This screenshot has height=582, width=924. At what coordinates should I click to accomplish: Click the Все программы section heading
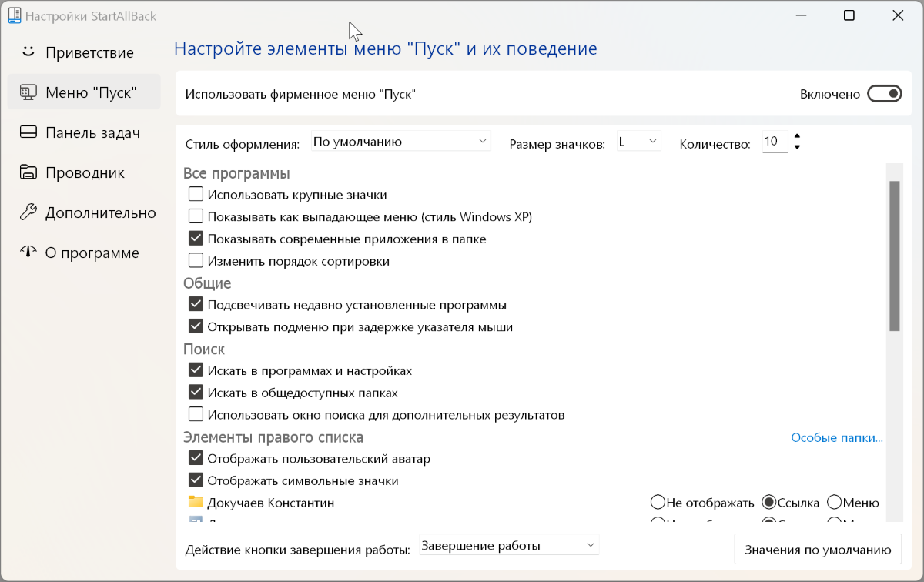[236, 173]
